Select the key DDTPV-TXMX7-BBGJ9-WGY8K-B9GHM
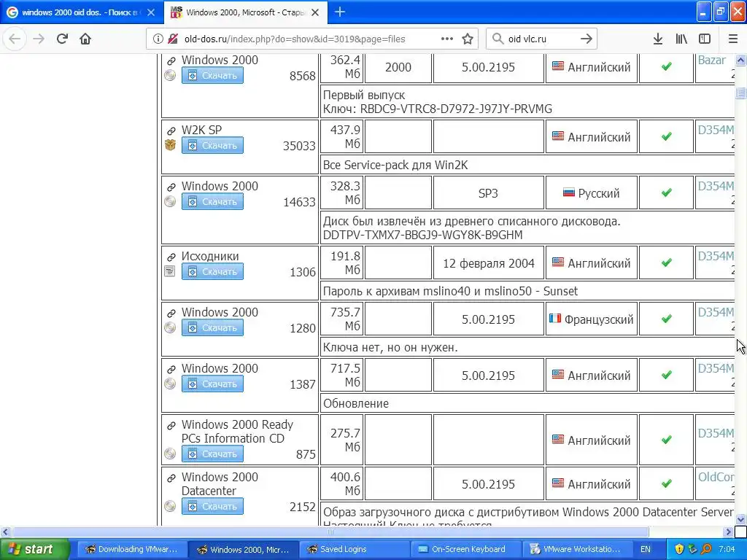The image size is (747, 560). coord(422,235)
